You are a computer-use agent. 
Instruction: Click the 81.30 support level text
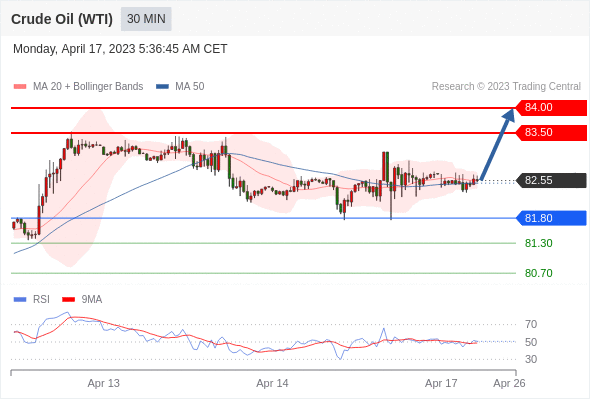click(539, 243)
